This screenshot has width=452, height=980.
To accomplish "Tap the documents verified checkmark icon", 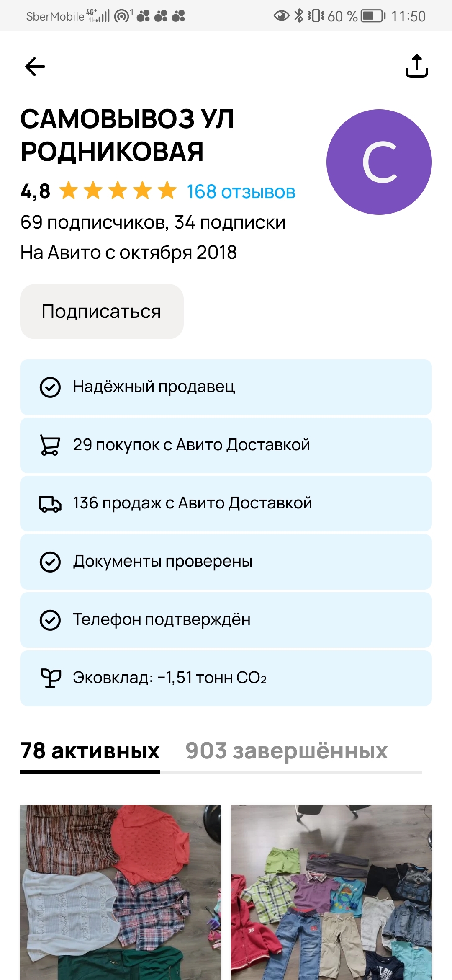I will 50,562.
